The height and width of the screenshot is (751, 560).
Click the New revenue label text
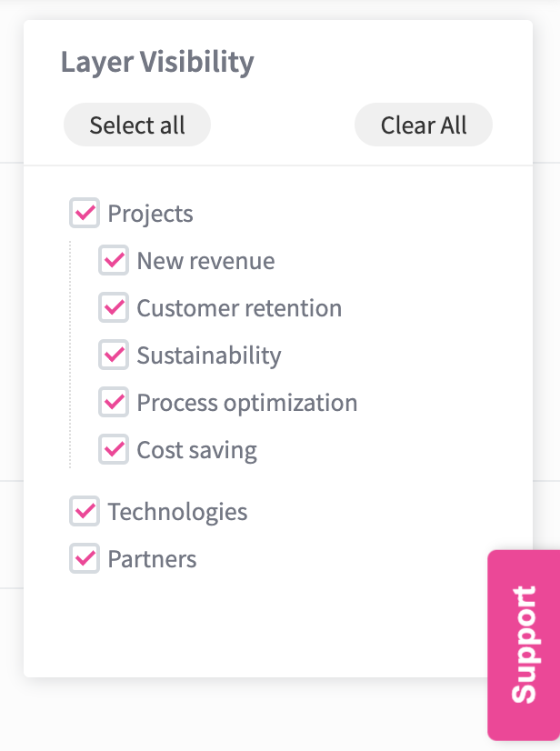(205, 261)
